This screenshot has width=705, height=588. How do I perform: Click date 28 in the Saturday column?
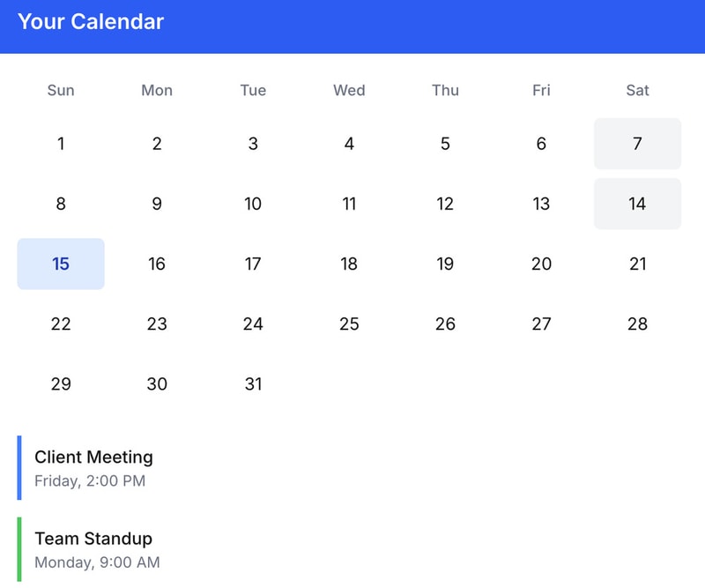coord(637,324)
